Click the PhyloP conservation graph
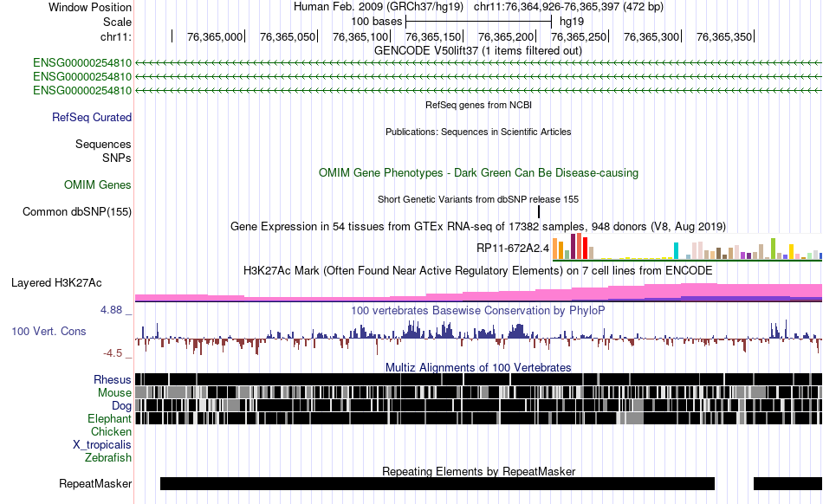The width and height of the screenshot is (823, 504). click(x=478, y=337)
